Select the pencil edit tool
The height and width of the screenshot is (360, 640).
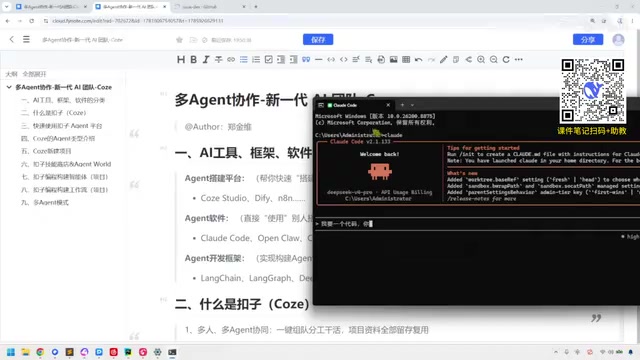pos(444,60)
